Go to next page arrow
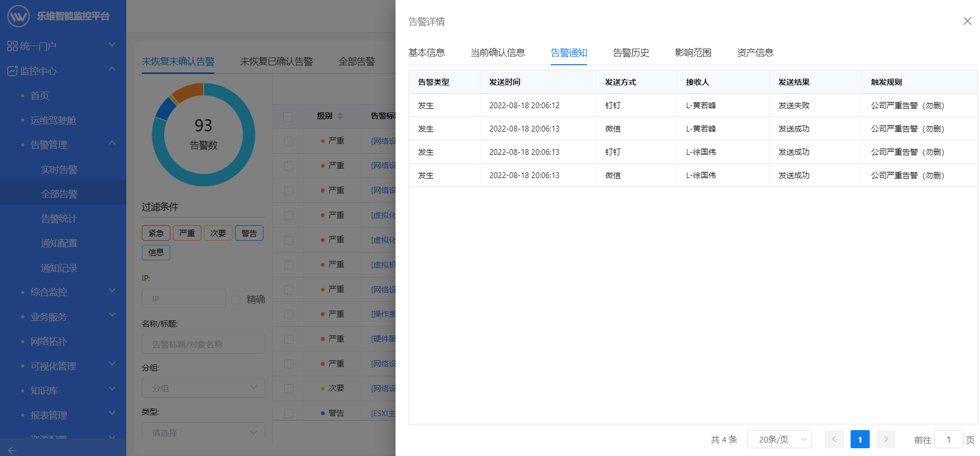The height and width of the screenshot is (456, 980). coord(886,439)
